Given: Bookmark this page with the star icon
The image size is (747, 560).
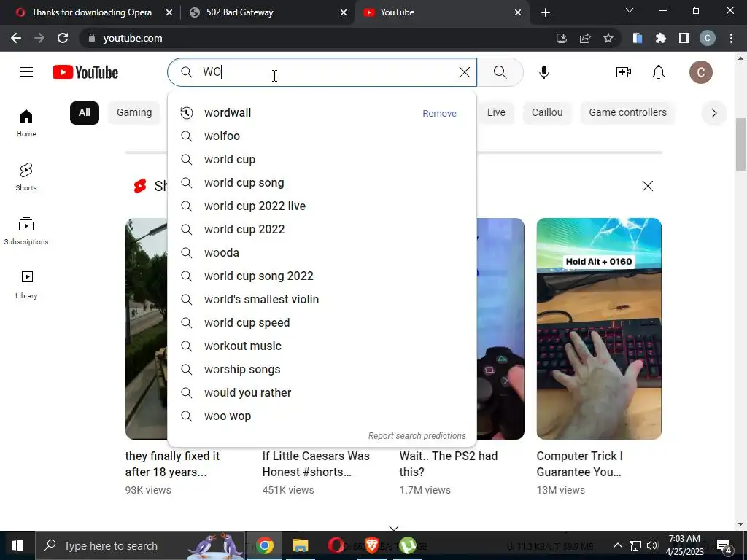Looking at the screenshot, I should tap(608, 38).
